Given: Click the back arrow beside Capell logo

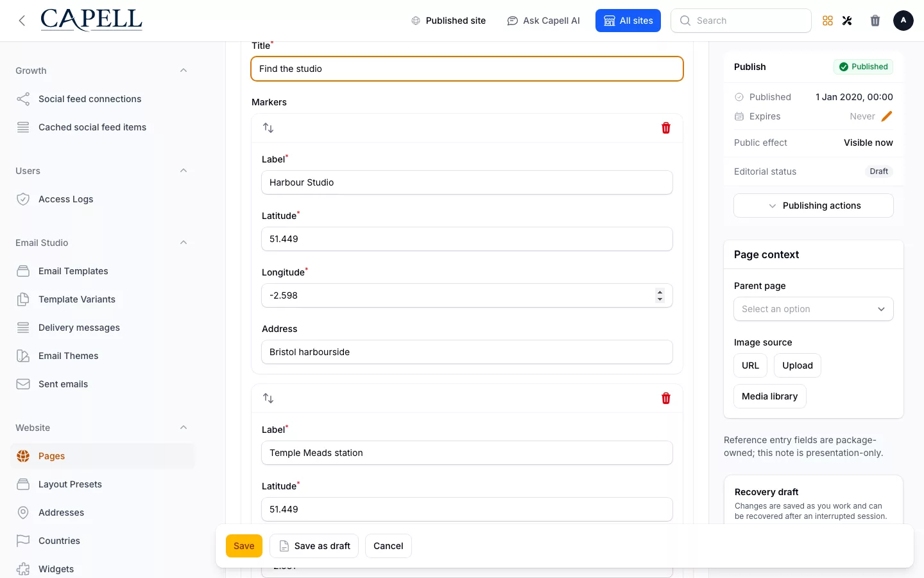Looking at the screenshot, I should click(x=22, y=21).
